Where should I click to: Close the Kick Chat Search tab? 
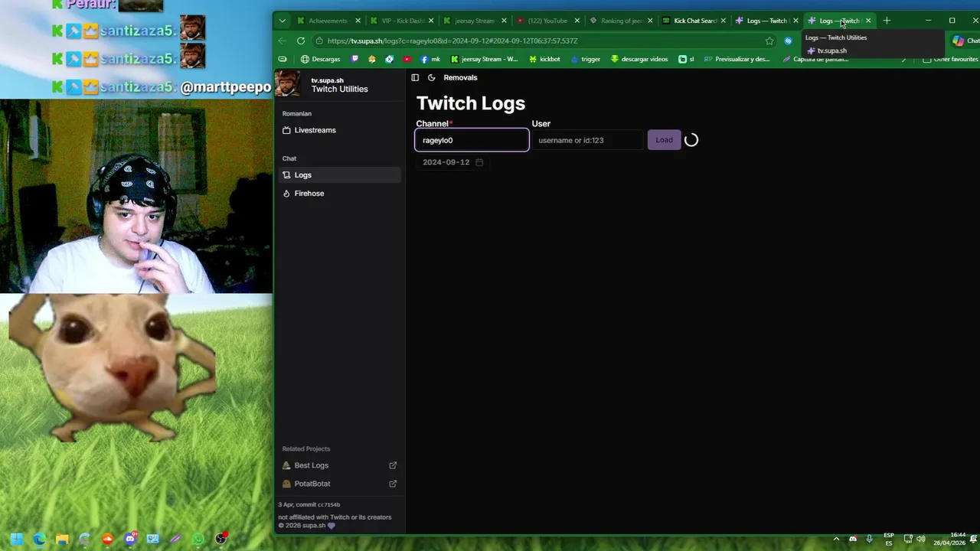pos(723,21)
